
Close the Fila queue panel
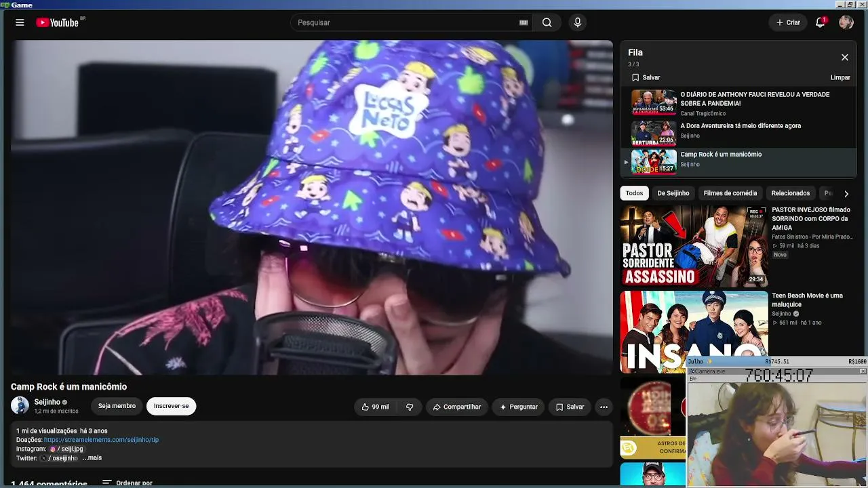pyautogui.click(x=844, y=58)
